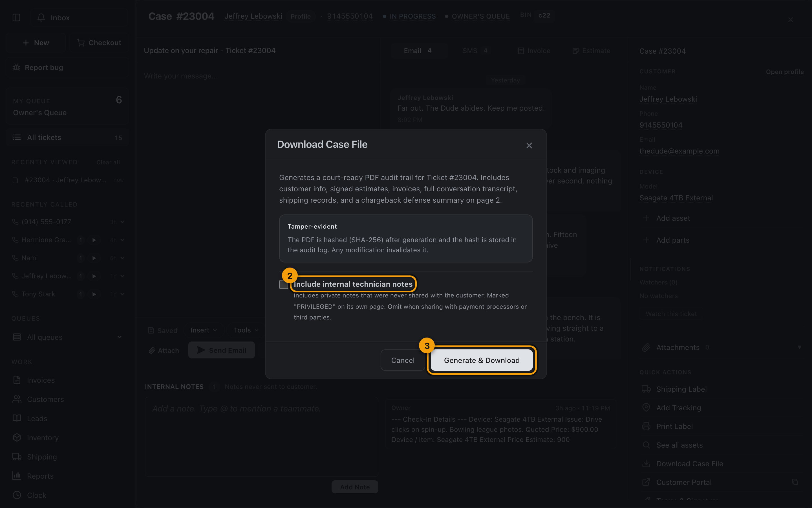Click thedude@example.com email
The height and width of the screenshot is (508, 812).
click(679, 151)
